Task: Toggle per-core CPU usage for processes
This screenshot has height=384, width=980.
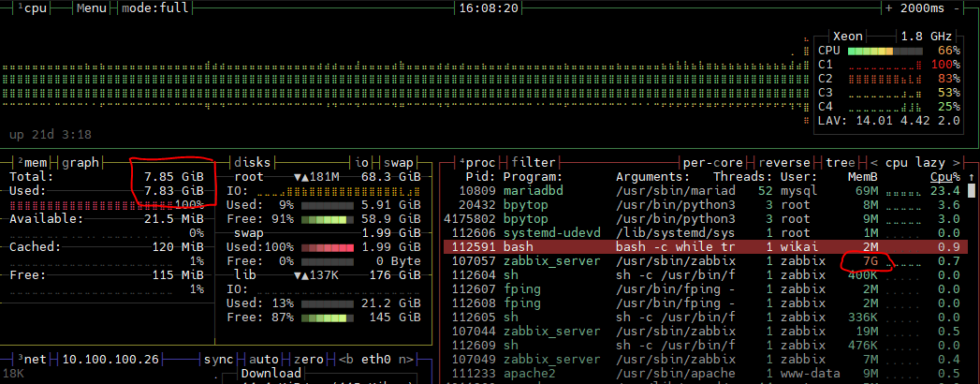Action: click(x=713, y=163)
